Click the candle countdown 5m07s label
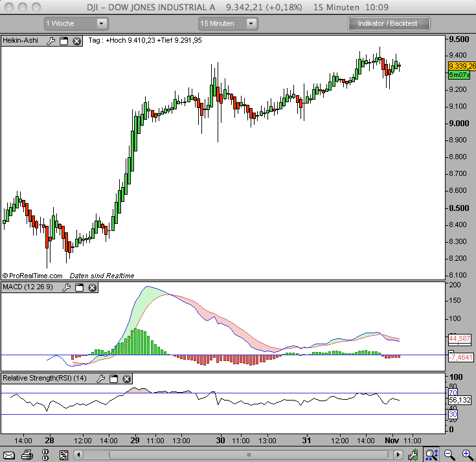Screen dimensions: 476x462 (x=459, y=74)
